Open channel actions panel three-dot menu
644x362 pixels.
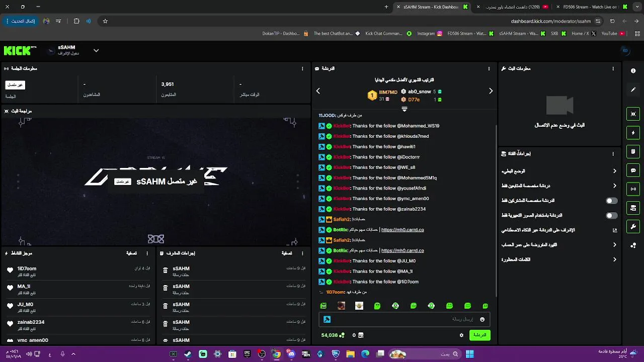click(x=613, y=154)
